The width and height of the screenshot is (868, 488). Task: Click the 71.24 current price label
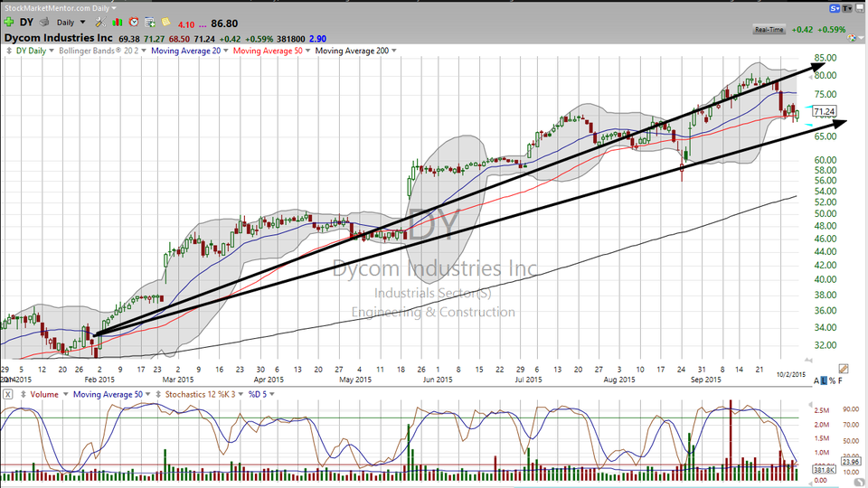824,111
